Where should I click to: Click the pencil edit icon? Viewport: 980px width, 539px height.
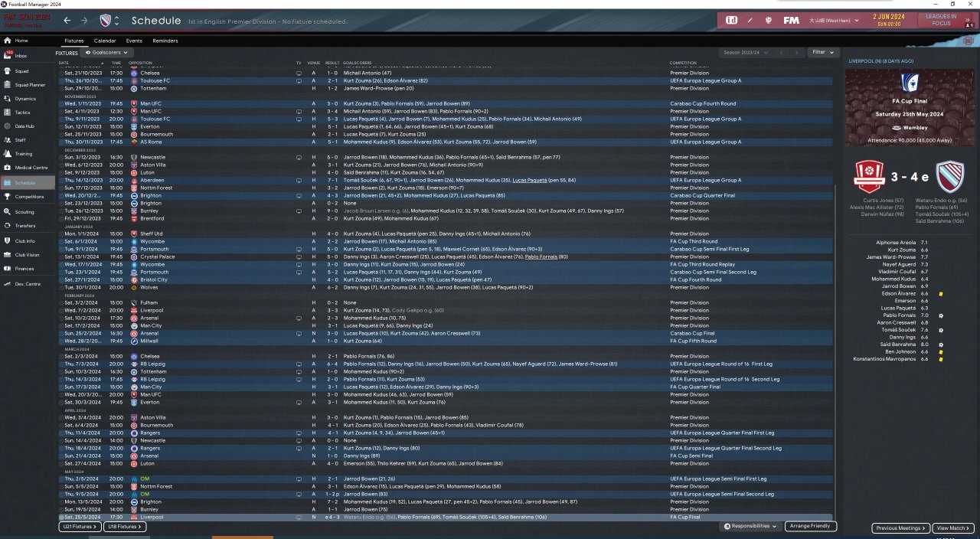coord(750,20)
